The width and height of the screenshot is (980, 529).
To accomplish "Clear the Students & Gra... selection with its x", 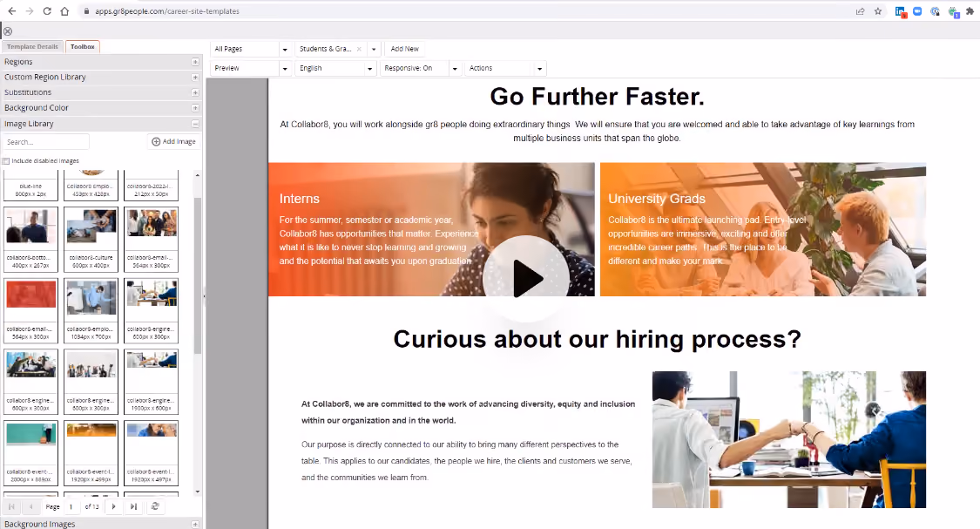I will click(x=359, y=49).
